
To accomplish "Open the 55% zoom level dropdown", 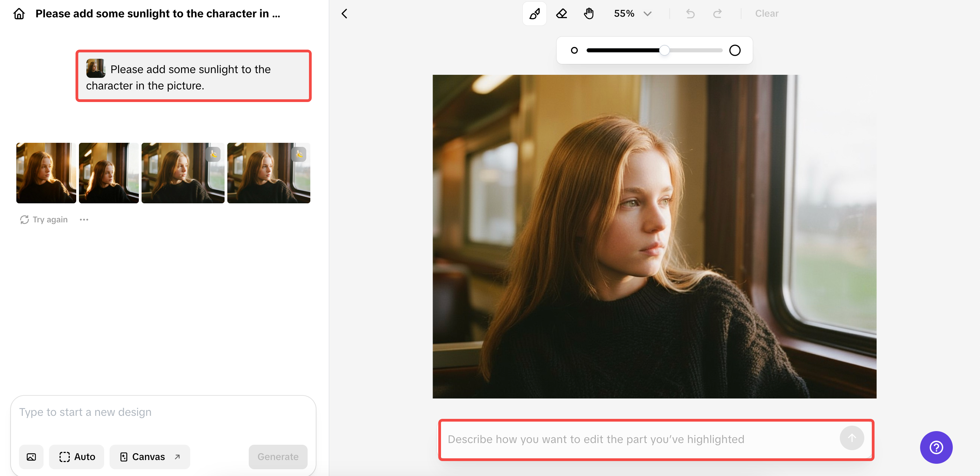I will (632, 13).
